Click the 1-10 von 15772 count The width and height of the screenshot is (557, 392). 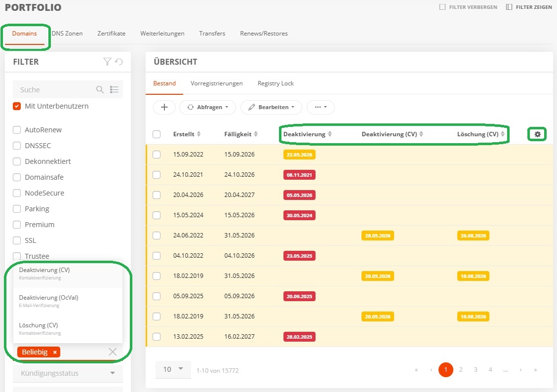pyautogui.click(x=218, y=370)
